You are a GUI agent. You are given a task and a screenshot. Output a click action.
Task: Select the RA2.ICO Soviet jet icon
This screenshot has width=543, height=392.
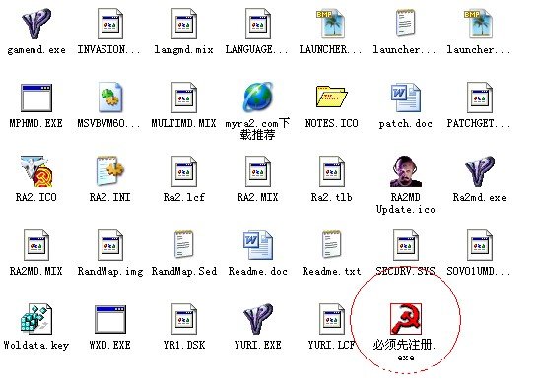(36, 171)
